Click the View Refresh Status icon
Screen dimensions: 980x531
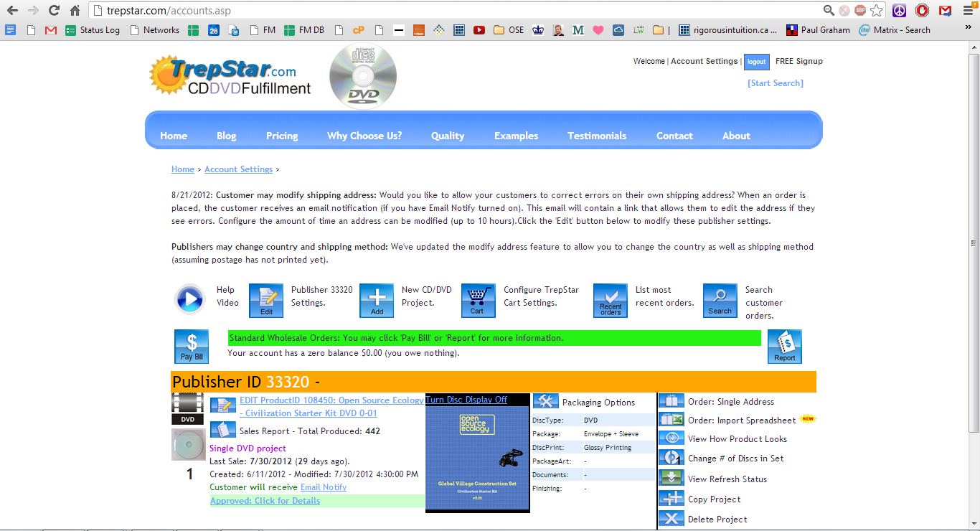point(672,479)
